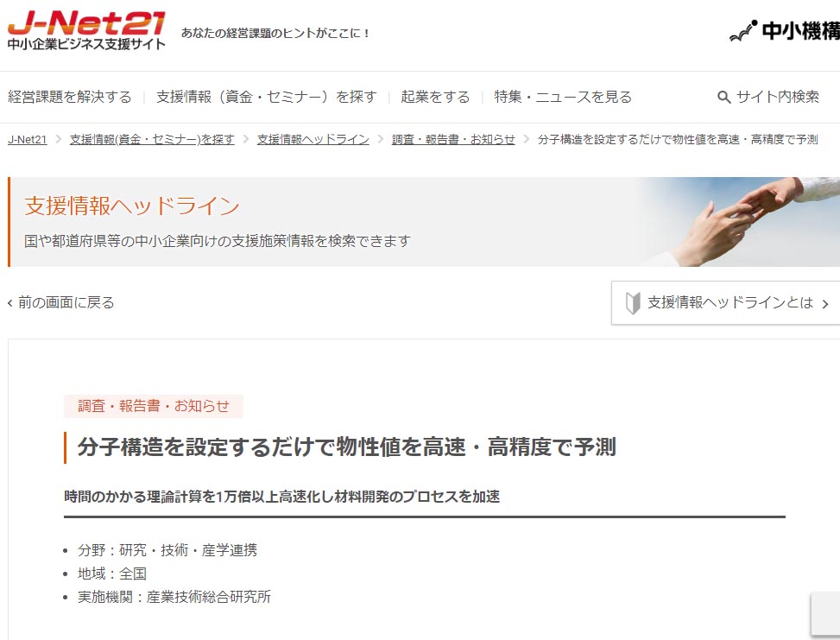This screenshot has width=840, height=640.
Task: Open サイト内検索
Action: (768, 97)
